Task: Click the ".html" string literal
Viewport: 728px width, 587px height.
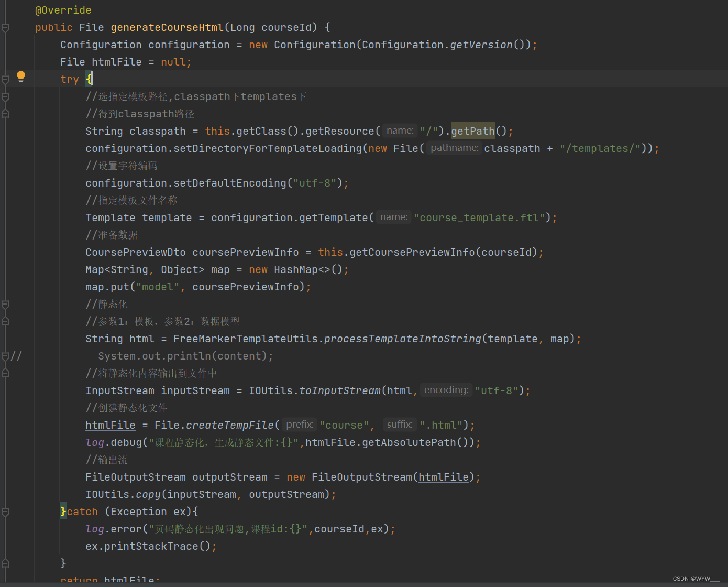Action: 440,425
